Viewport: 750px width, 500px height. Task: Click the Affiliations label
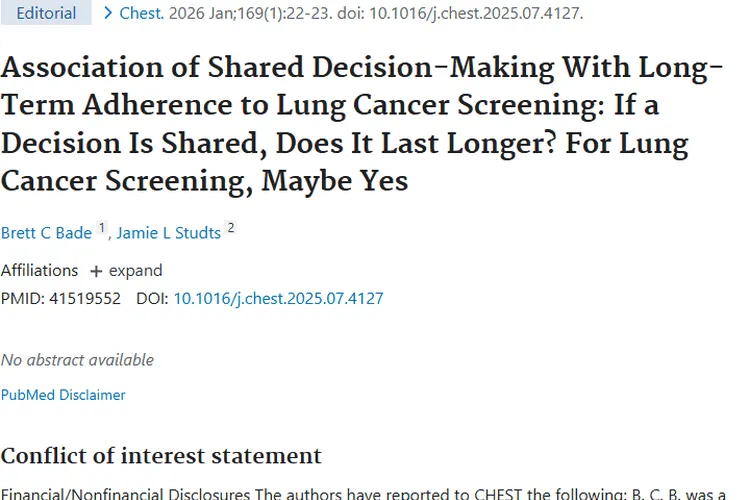pos(39,271)
